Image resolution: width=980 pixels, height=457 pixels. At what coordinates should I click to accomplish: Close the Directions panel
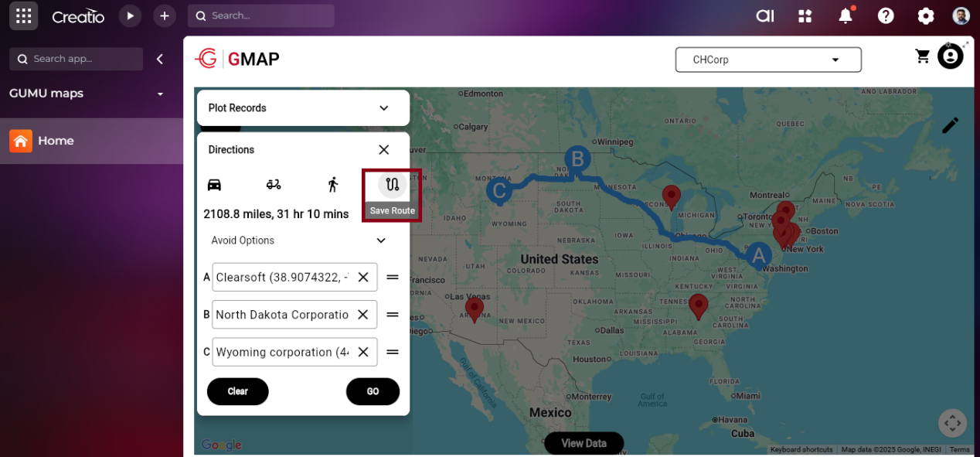(384, 149)
